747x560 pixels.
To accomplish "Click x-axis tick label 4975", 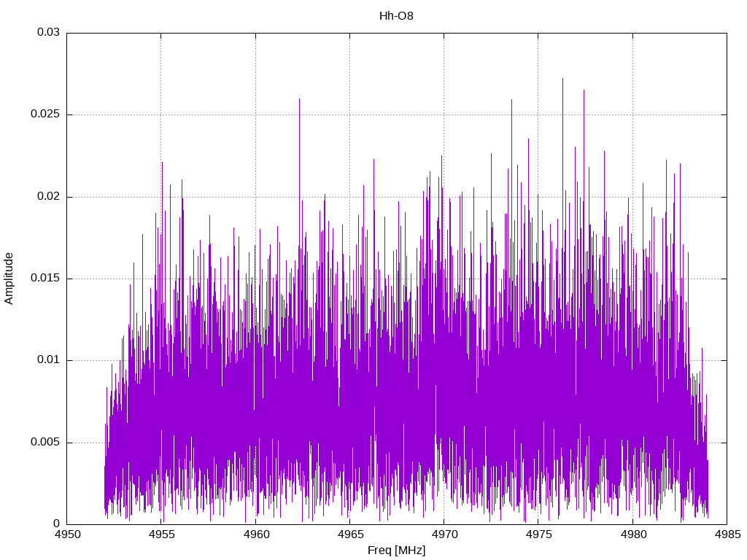I will tap(539, 534).
